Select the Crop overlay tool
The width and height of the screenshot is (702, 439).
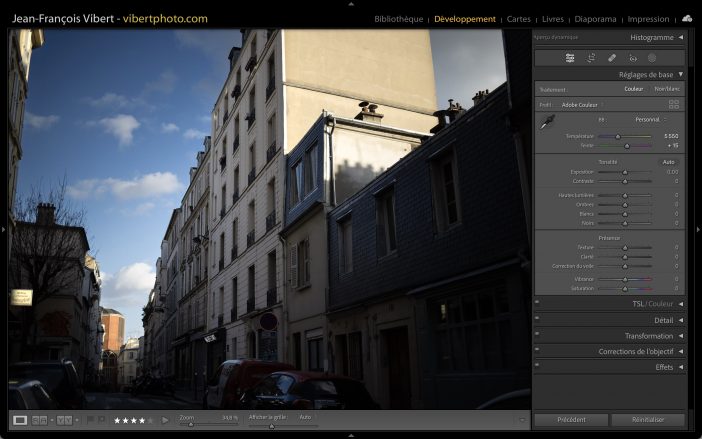(x=591, y=58)
